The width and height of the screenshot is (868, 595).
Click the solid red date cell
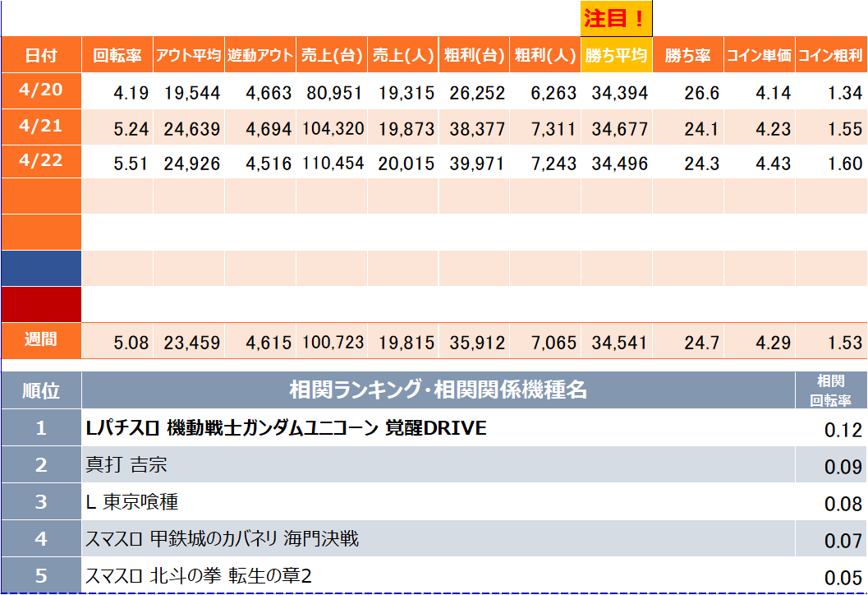tap(41, 304)
